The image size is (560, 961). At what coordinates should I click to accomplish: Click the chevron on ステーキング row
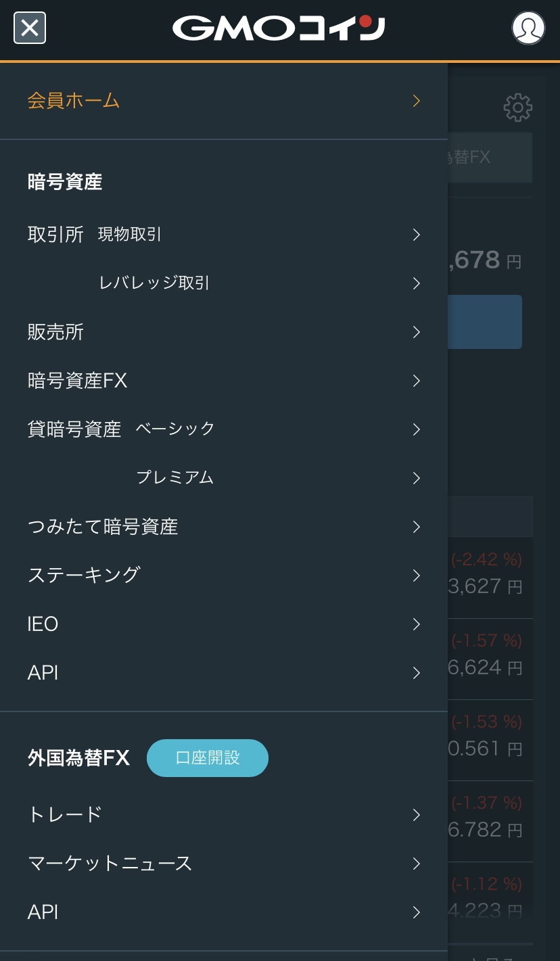417,576
